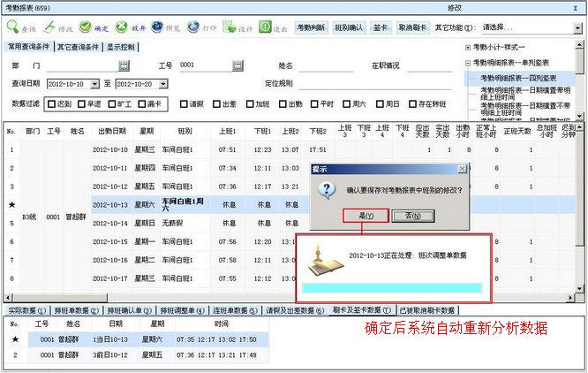
Task: Open the 实际数据 (1) bottom tab
Action: point(27,311)
